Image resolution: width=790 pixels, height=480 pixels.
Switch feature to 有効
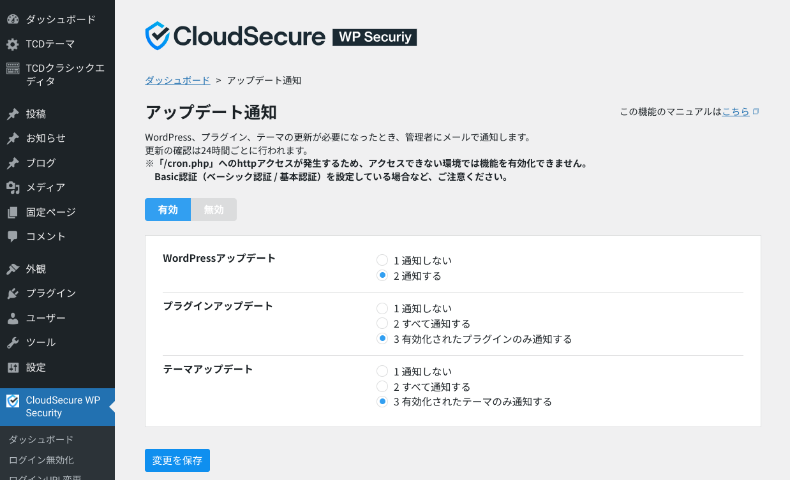point(168,210)
